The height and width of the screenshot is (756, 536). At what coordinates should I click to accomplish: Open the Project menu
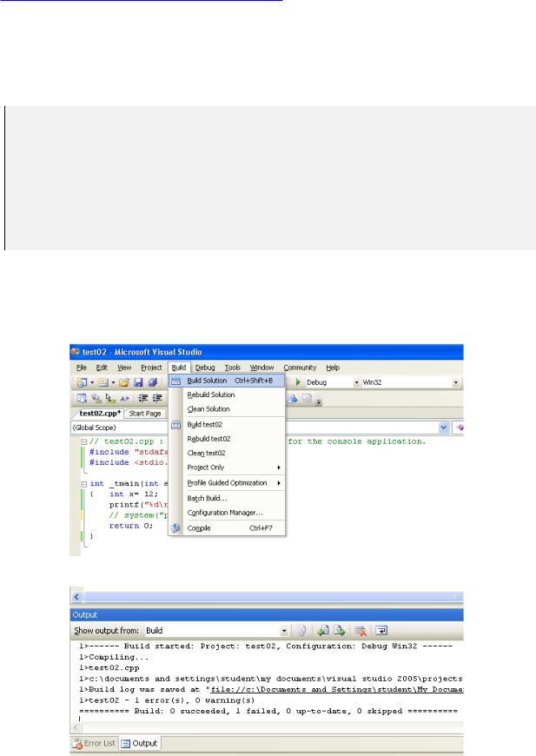(x=151, y=368)
